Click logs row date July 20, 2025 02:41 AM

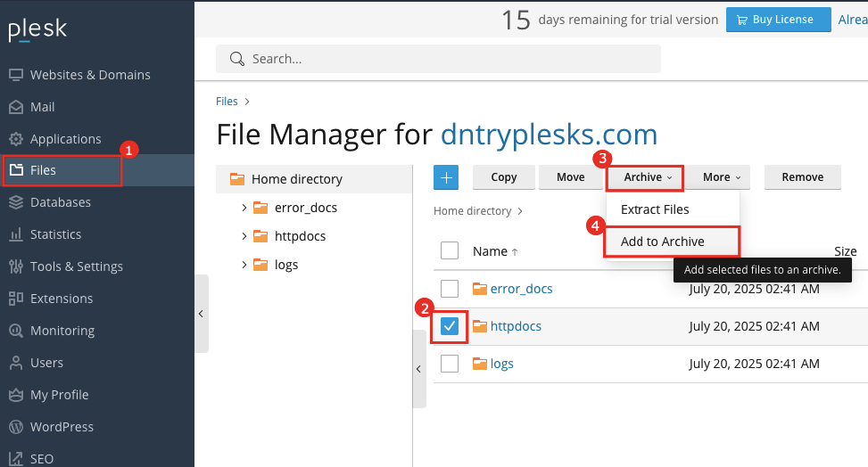754,364
